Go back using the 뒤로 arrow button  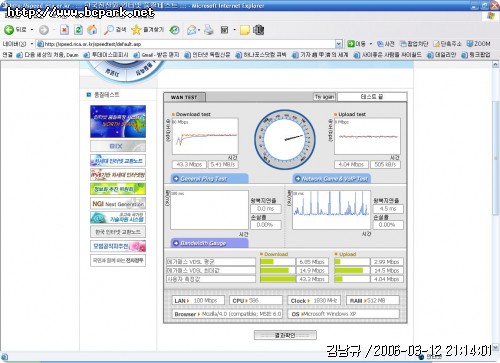[15, 30]
